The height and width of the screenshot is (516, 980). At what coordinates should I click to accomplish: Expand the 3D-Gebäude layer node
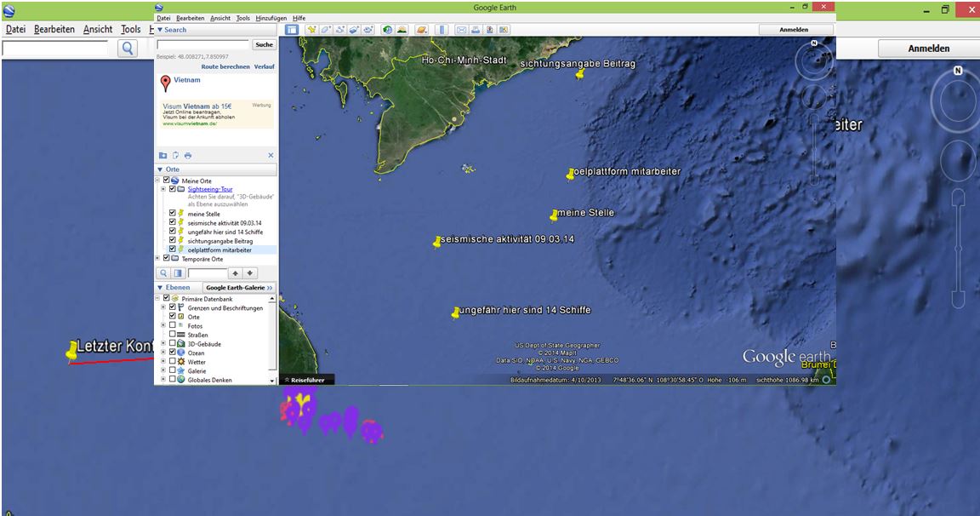click(163, 344)
